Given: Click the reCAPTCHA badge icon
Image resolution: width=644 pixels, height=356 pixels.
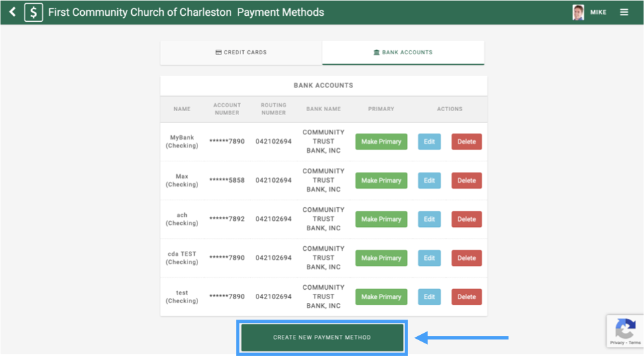Looking at the screenshot, I should tap(625, 328).
